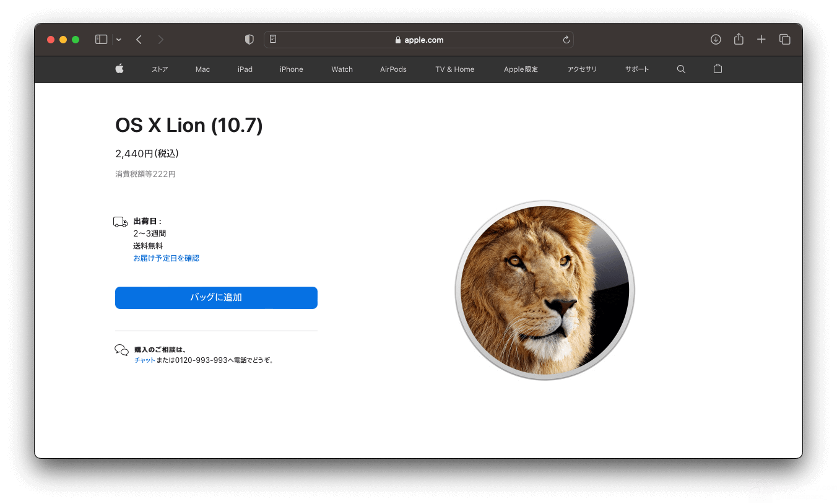Image resolution: width=837 pixels, height=504 pixels.
Task: Show the tab overview icon
Action: 784,40
